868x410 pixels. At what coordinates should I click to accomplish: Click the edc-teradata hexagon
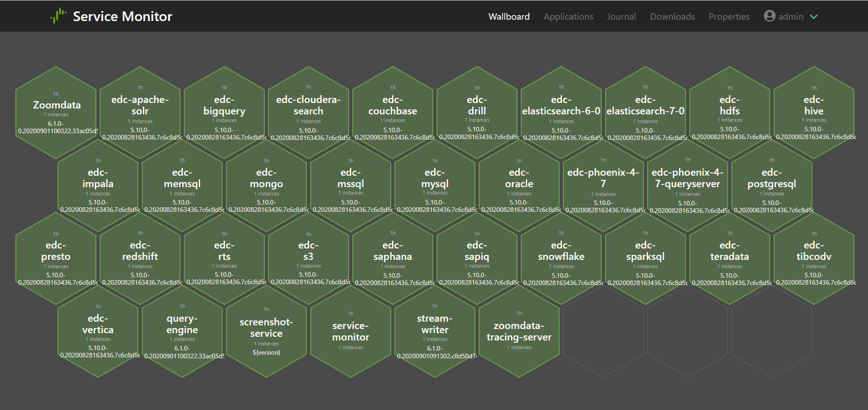click(x=730, y=259)
